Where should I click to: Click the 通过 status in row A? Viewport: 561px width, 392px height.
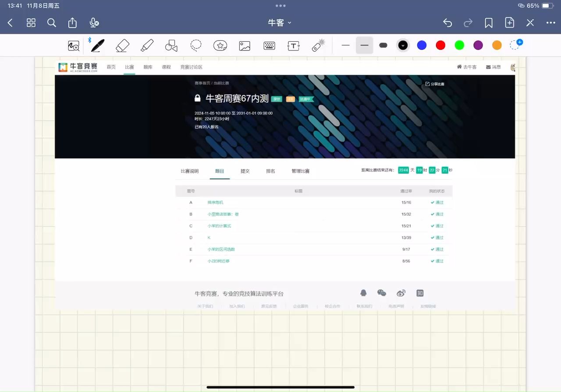coord(437,203)
